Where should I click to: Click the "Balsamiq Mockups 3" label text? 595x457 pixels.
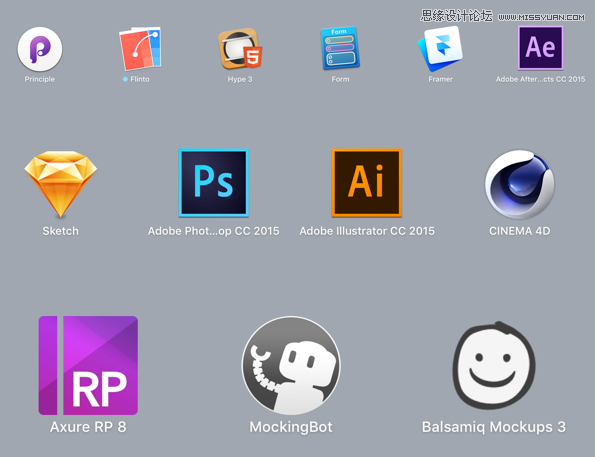click(x=494, y=427)
